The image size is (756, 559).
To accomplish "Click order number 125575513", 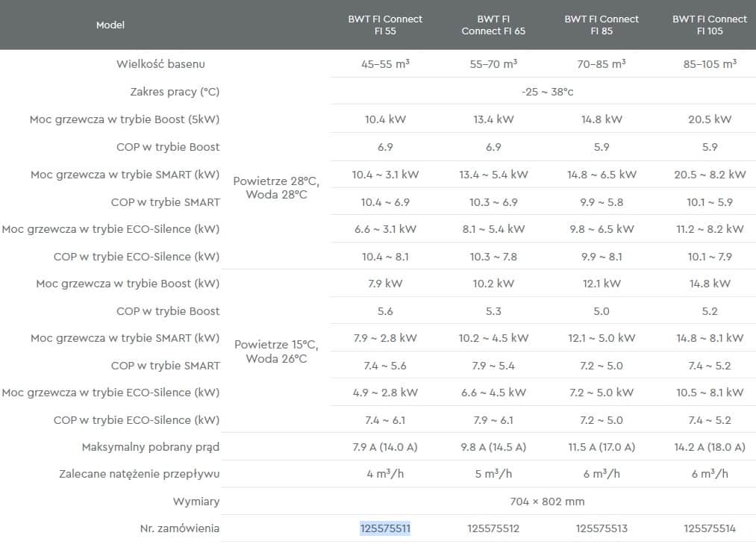I will tap(602, 528).
